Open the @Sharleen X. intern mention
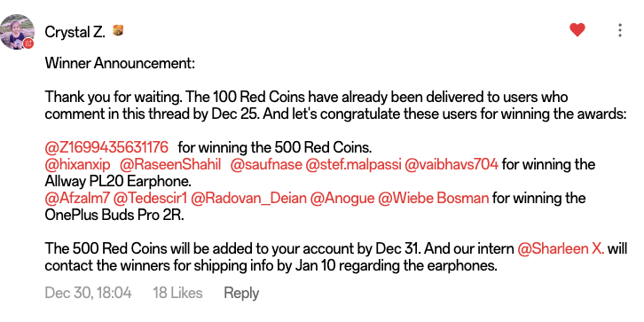Image resolution: width=644 pixels, height=322 pixels. tap(561, 249)
